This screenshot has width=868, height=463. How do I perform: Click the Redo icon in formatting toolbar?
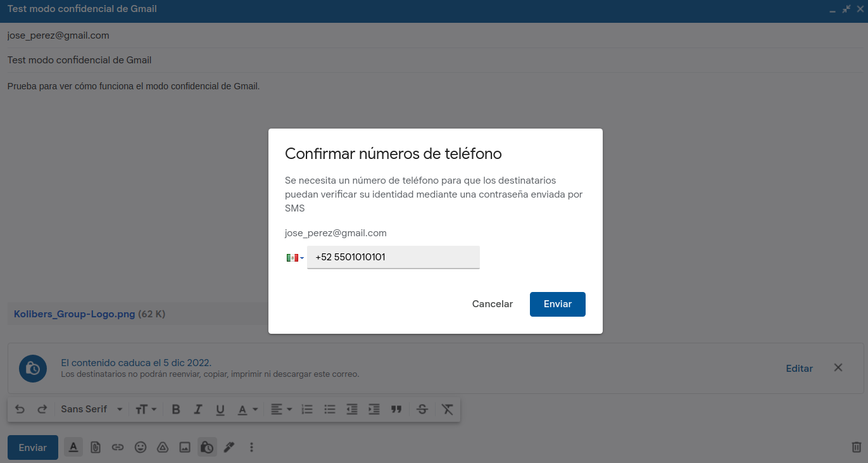[42, 409]
